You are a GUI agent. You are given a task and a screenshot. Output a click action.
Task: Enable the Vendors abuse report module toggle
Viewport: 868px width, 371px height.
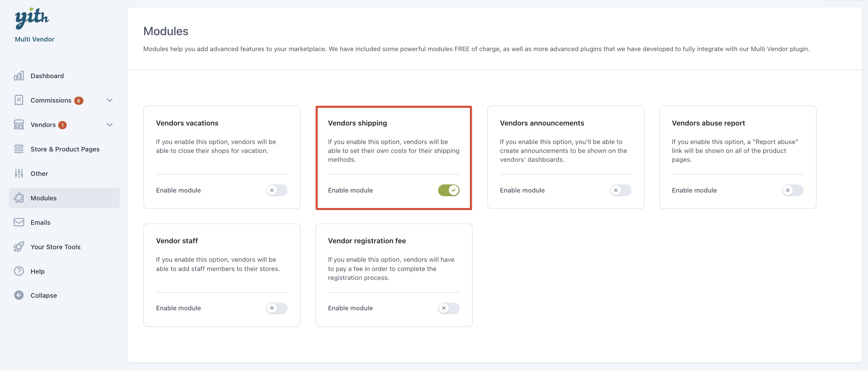tap(793, 190)
